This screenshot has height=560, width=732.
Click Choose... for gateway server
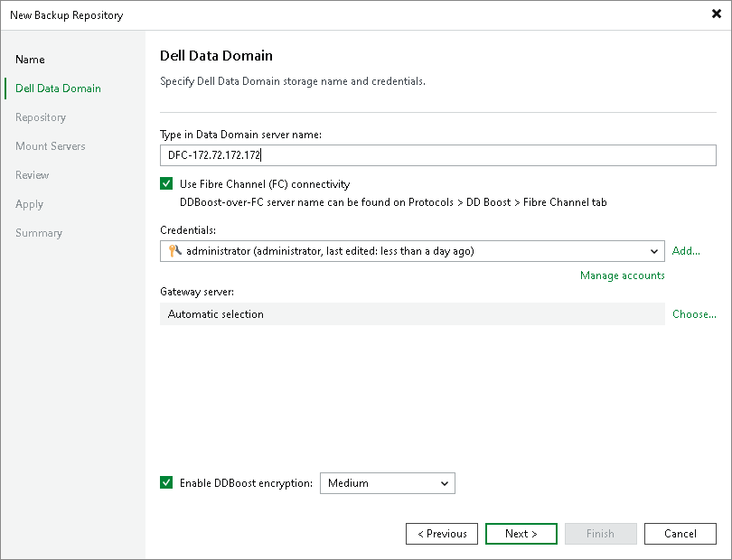point(694,314)
